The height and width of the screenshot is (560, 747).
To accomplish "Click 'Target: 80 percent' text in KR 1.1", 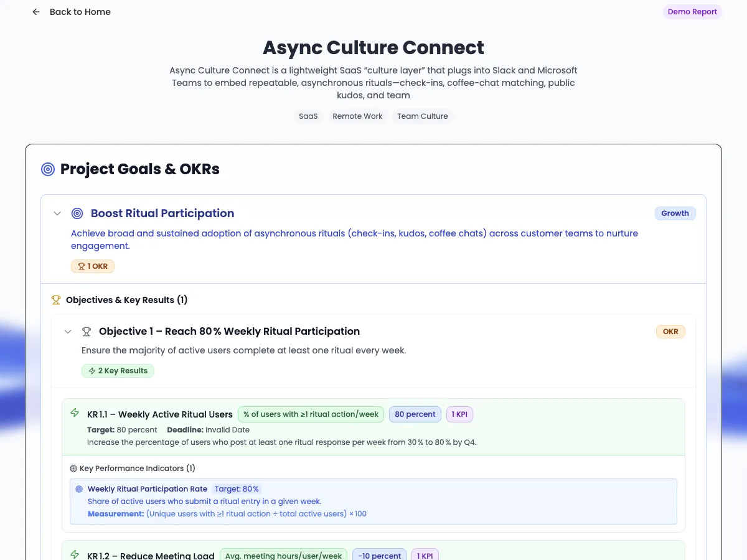I will click(122, 430).
